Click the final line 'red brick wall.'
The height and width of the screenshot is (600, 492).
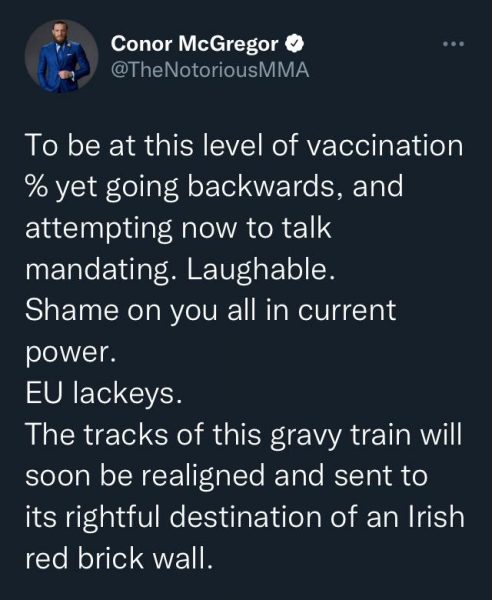(119, 558)
